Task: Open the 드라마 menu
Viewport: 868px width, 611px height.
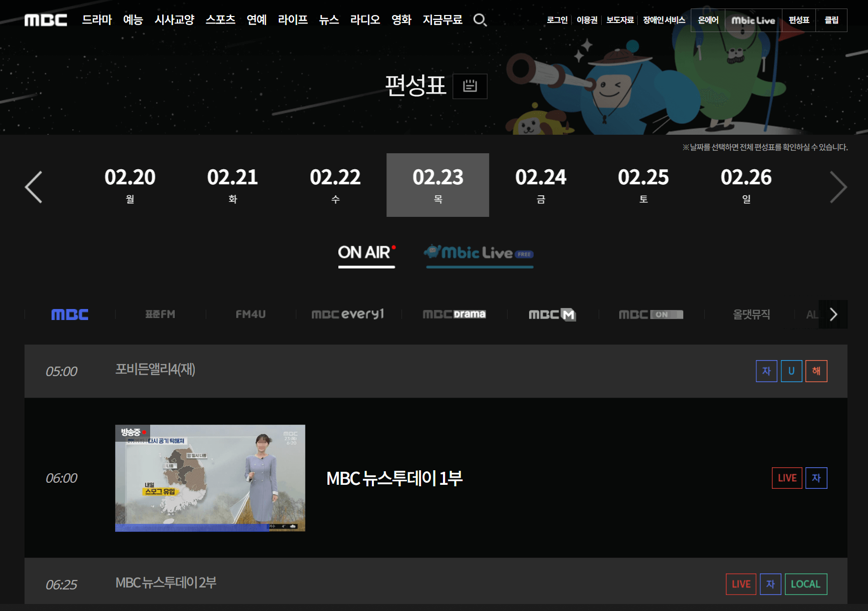Action: pyautogui.click(x=97, y=20)
